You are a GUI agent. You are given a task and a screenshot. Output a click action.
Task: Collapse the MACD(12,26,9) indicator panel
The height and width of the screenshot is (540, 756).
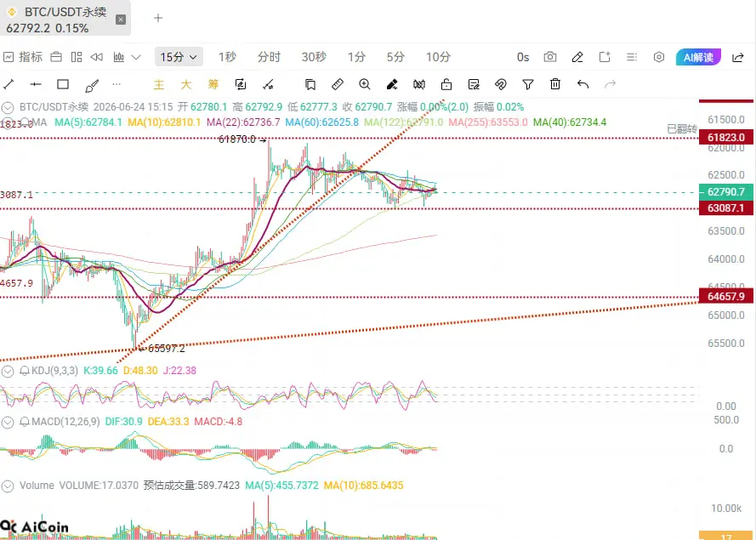click(x=8, y=423)
